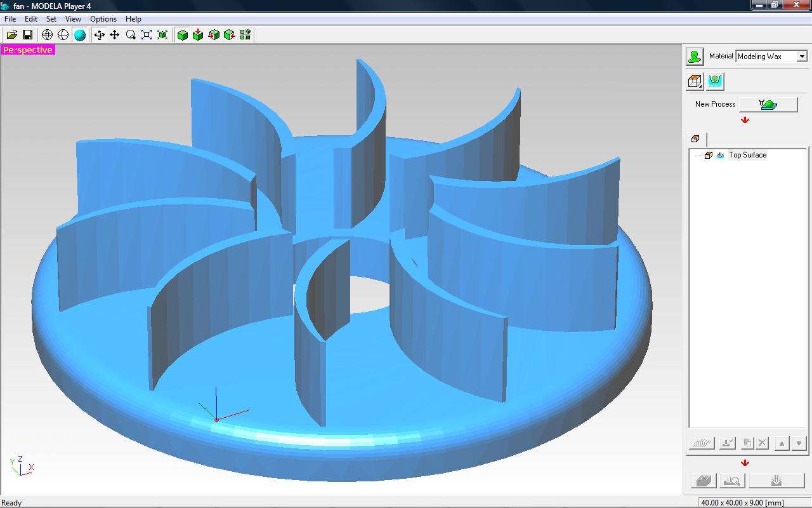The width and height of the screenshot is (812, 508).
Task: Click the New Process button
Action: coord(768,104)
